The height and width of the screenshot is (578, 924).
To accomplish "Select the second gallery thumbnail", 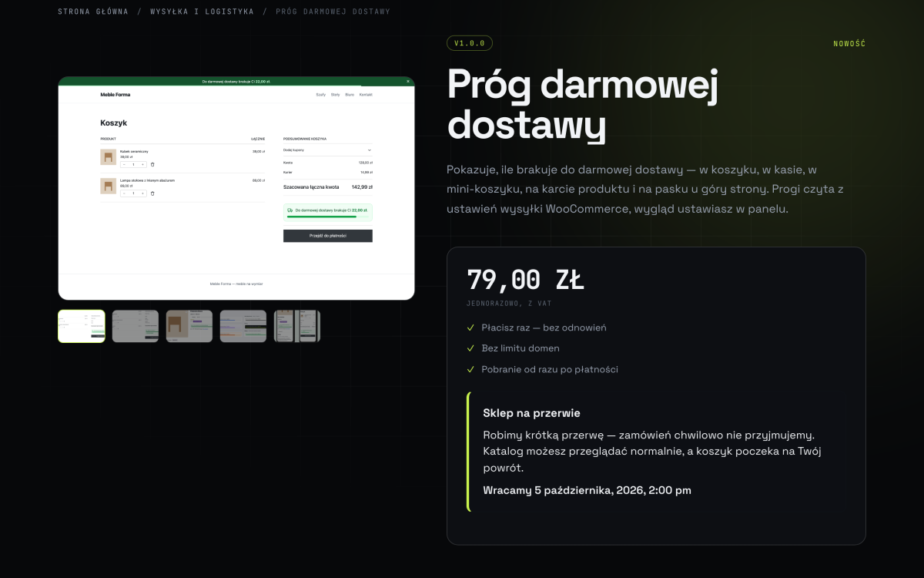I will 136,326.
